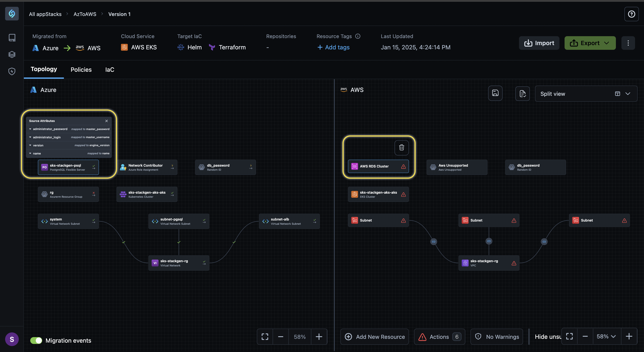Click Add New Resource button
The width and height of the screenshot is (644, 352).
pos(375,336)
